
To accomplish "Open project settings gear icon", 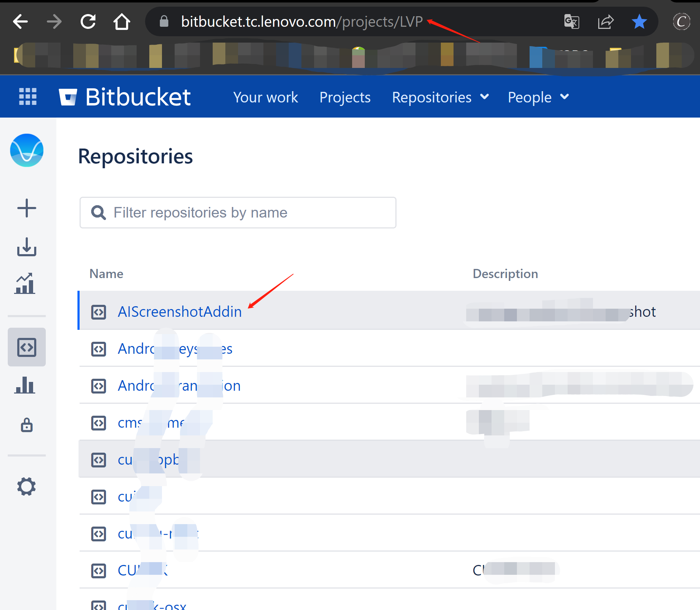I will (27, 486).
